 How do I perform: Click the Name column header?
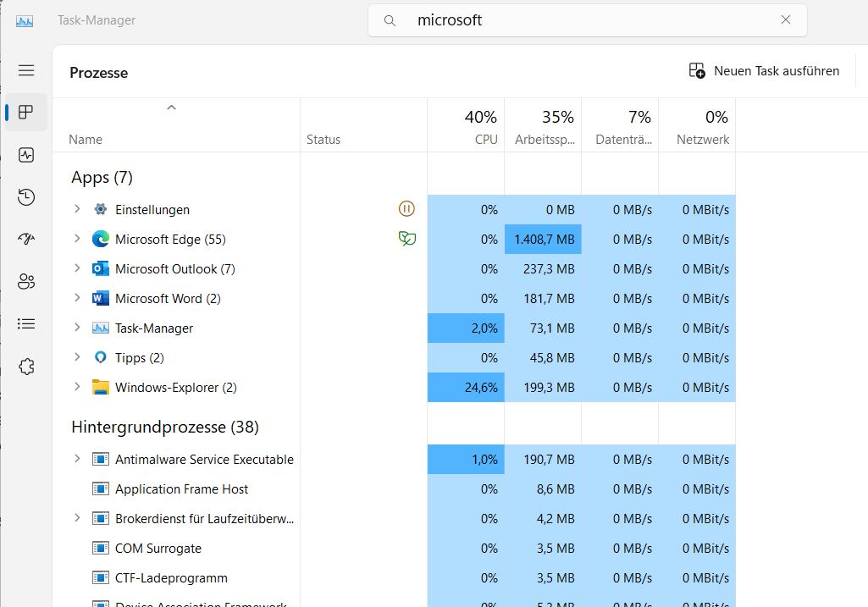point(86,140)
